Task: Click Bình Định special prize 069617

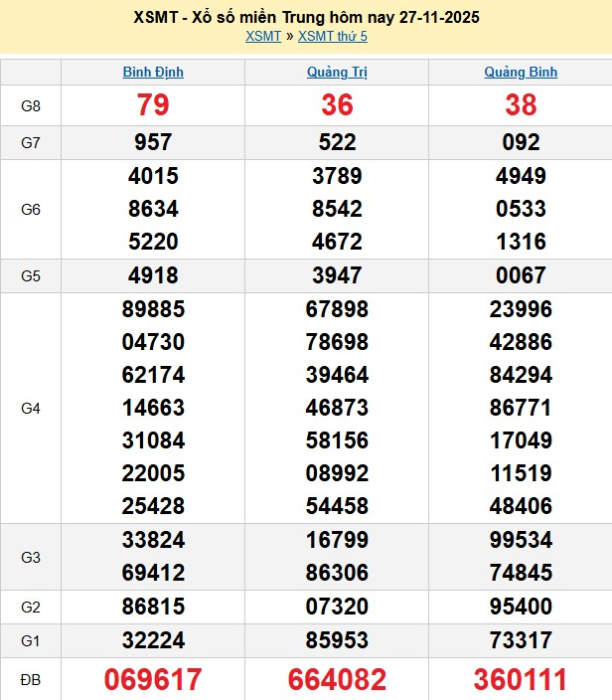Action: pos(153,680)
